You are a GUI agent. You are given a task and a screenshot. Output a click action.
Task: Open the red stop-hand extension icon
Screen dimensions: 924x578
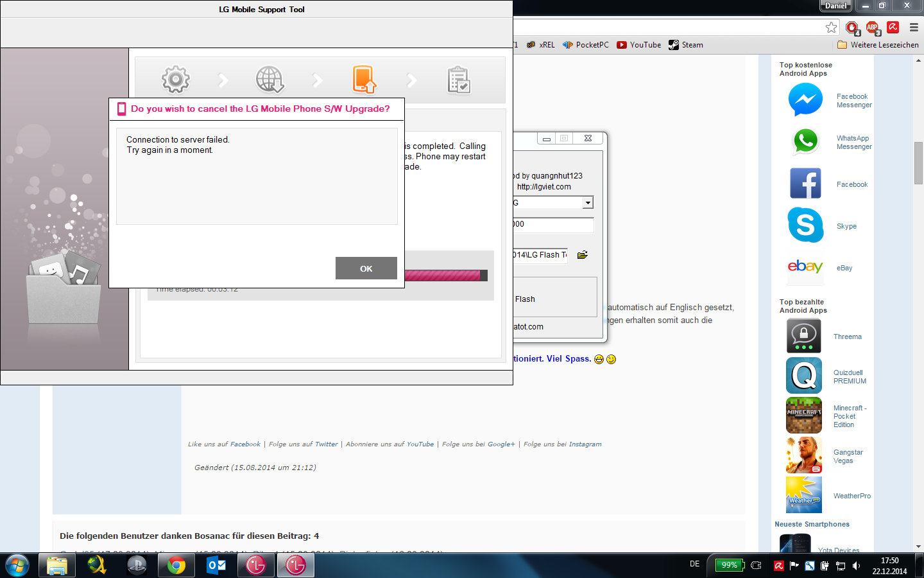tap(852, 27)
